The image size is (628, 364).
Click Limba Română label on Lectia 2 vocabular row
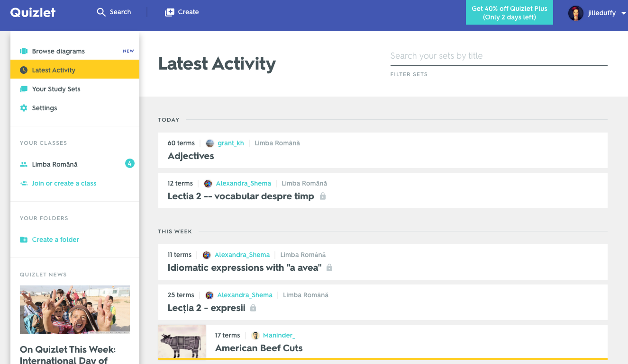coord(304,184)
